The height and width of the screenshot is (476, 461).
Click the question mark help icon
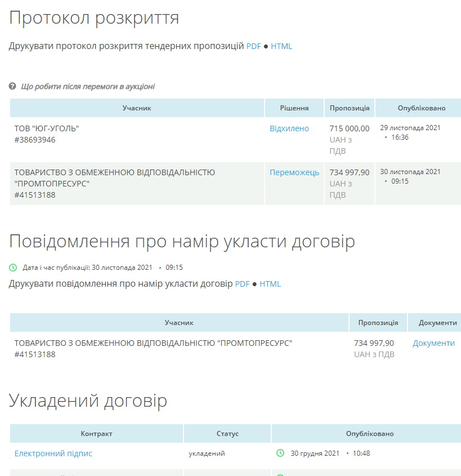click(12, 87)
